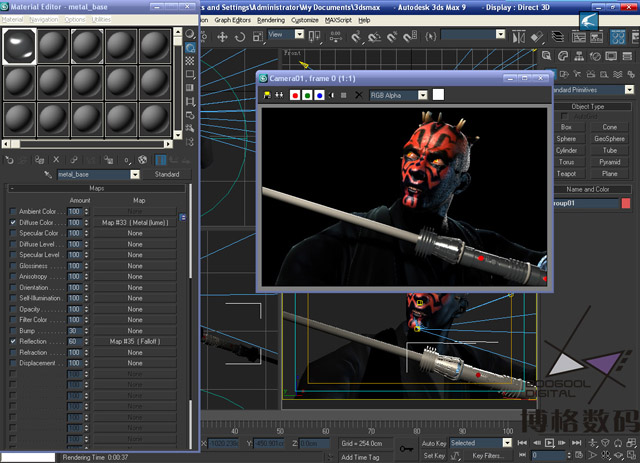The width and height of the screenshot is (640, 463).
Task: Click the Clear (X) icon in render window
Action: click(358, 95)
